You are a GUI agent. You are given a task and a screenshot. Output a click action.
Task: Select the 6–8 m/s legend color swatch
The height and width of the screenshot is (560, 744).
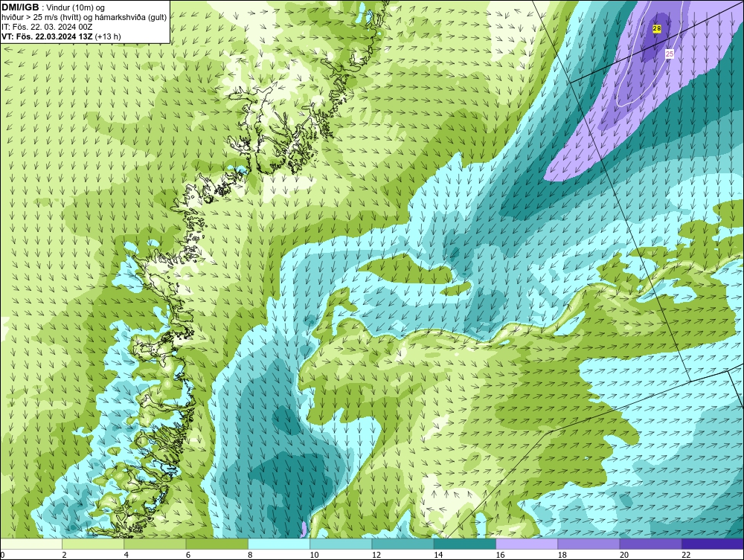tap(217, 544)
